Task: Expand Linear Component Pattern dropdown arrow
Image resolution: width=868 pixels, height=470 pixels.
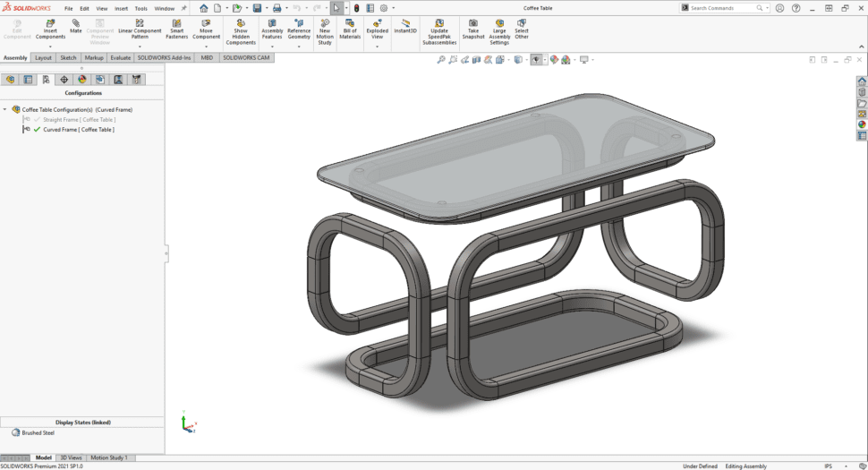Action: 140,47
